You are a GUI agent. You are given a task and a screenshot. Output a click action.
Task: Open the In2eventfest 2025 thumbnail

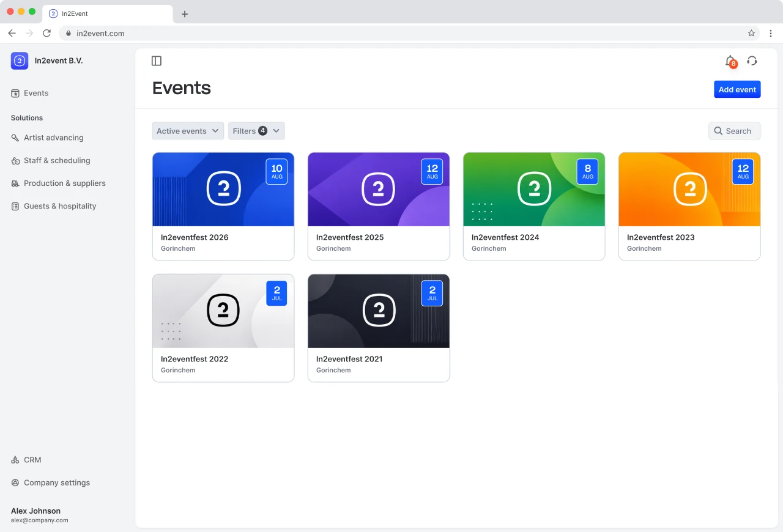click(x=379, y=190)
